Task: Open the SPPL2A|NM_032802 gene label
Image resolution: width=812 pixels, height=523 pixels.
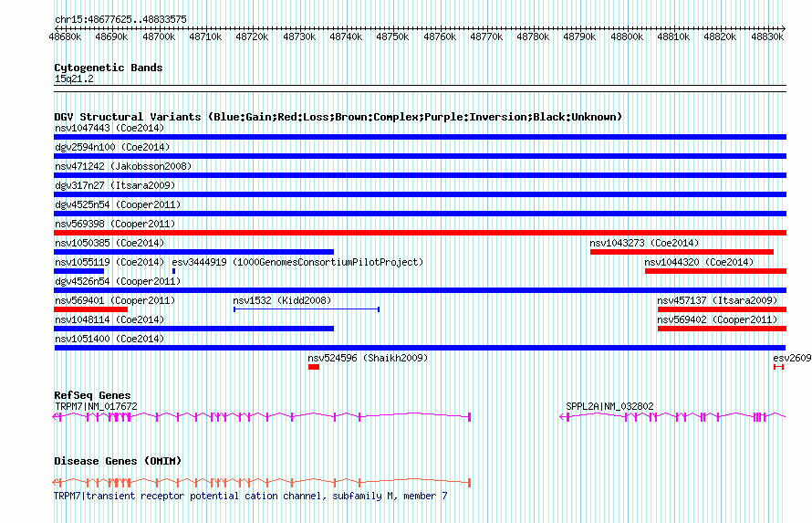Action: [x=609, y=406]
